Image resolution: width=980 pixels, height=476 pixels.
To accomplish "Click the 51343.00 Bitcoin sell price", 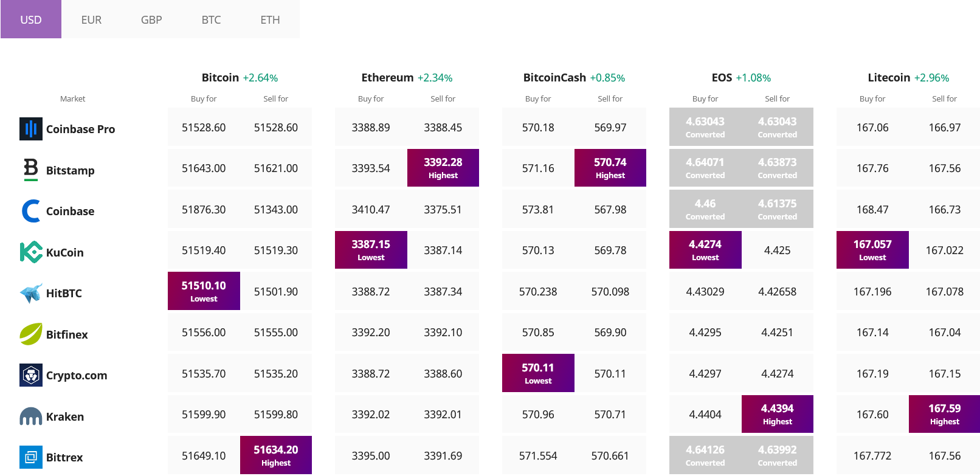I will (276, 209).
